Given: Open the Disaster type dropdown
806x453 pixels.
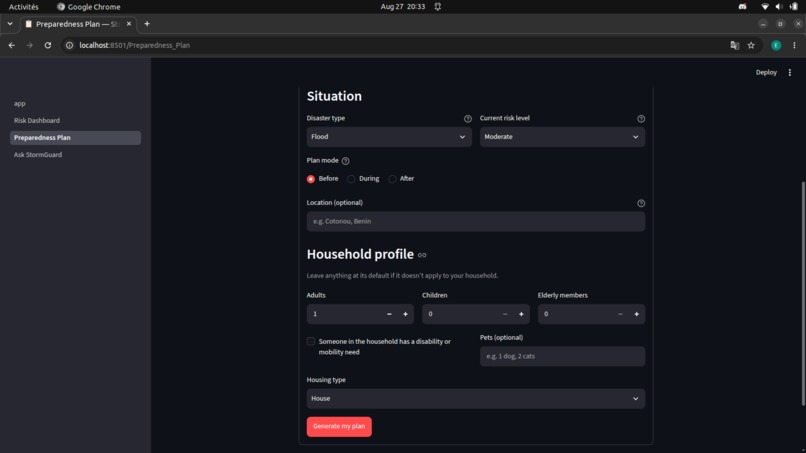Looking at the screenshot, I should click(x=389, y=137).
